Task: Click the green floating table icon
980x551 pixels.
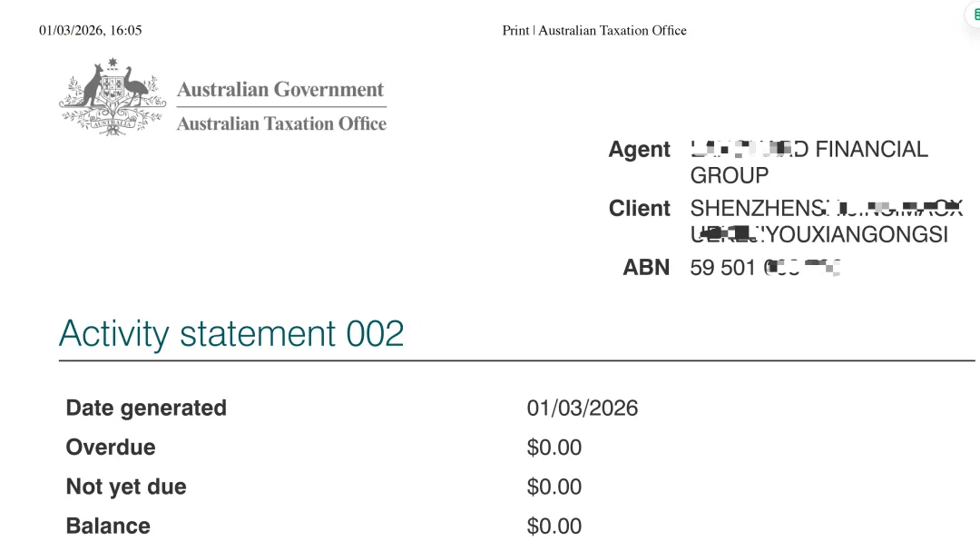Action: (x=974, y=16)
